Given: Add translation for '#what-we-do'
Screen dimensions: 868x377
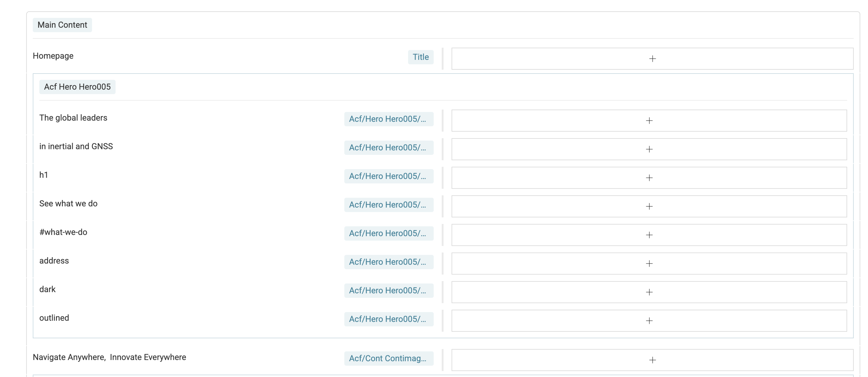Looking at the screenshot, I should pyautogui.click(x=649, y=235).
